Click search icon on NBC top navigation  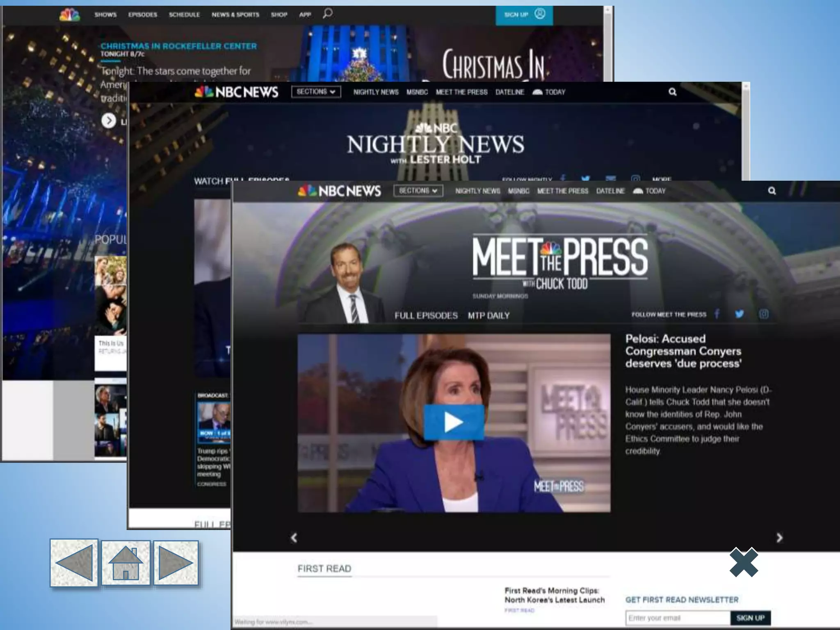(327, 14)
